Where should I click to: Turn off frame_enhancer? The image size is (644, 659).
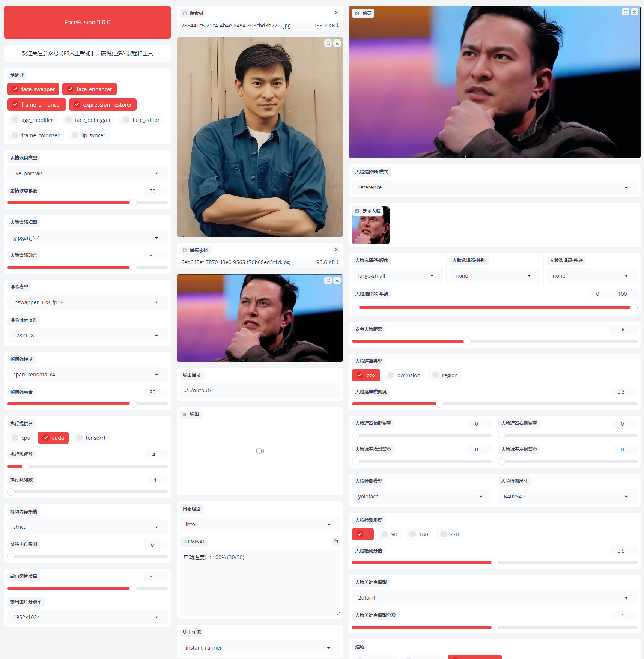click(36, 105)
